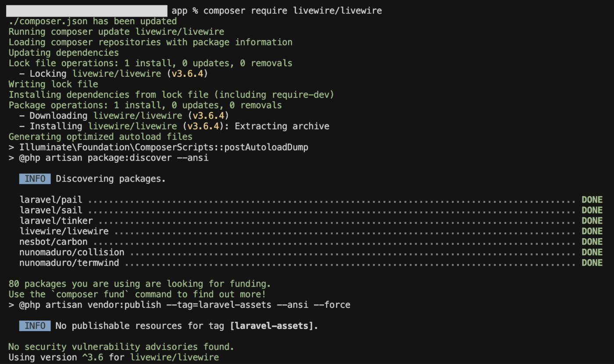This screenshot has height=364, width=614.
Task: Click 'Generating optimized autoload files' line
Action: 100,137
